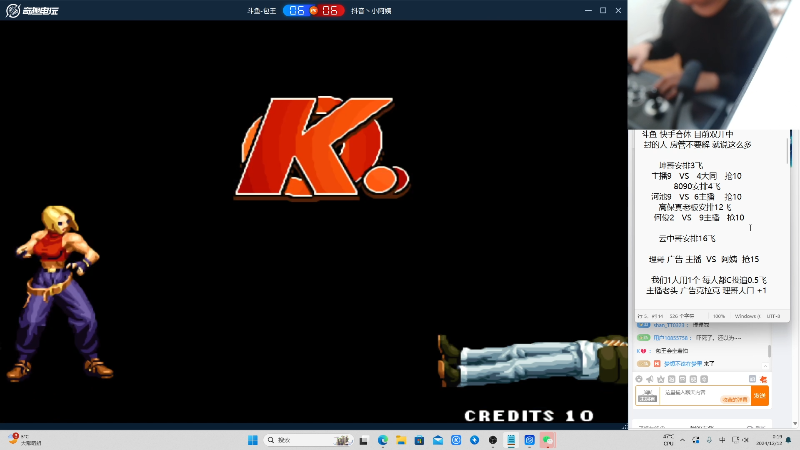
Task: Open Microsoft Edge from taskbar
Action: [x=383, y=440]
